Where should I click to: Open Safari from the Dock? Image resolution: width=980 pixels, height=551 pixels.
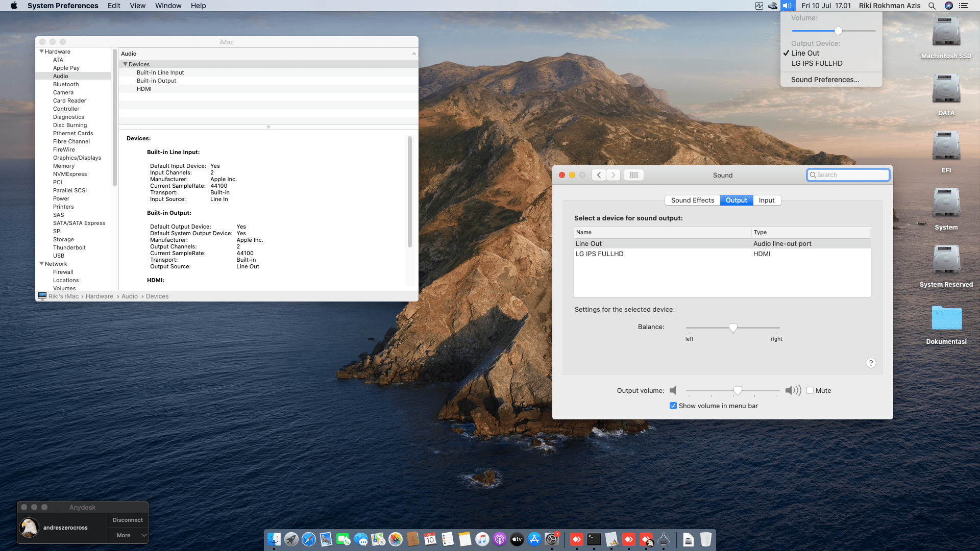309,539
